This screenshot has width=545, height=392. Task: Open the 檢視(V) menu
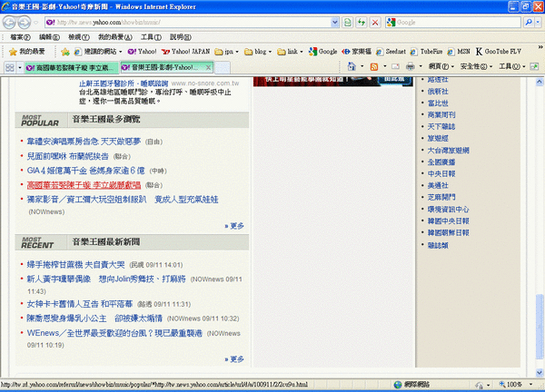tap(79, 37)
